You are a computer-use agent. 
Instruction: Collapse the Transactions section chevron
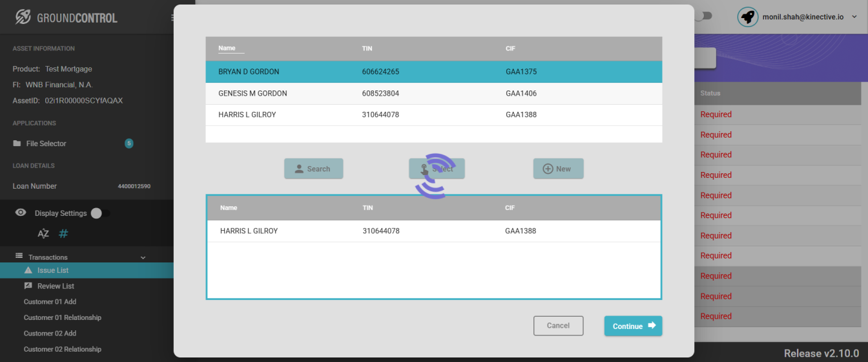[x=143, y=257]
